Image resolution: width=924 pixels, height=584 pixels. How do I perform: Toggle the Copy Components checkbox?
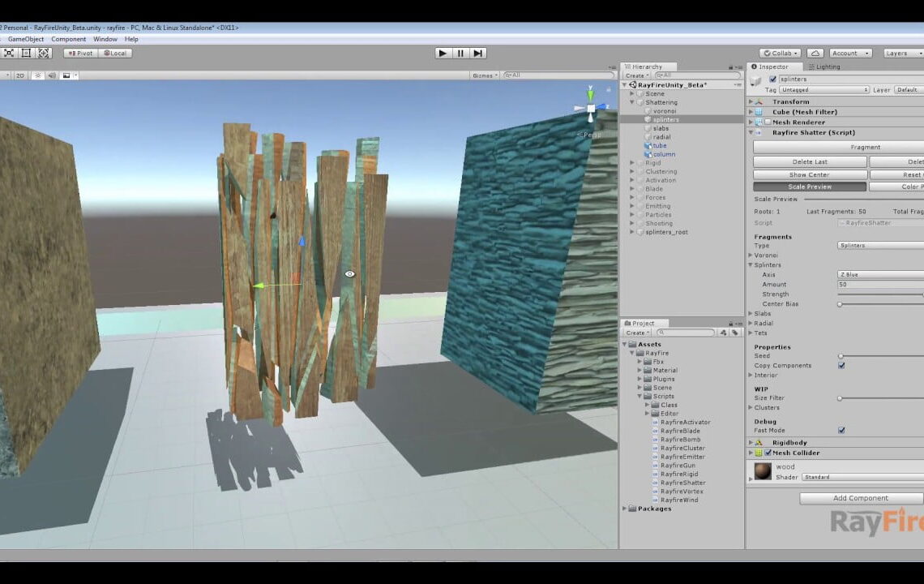[x=841, y=365]
